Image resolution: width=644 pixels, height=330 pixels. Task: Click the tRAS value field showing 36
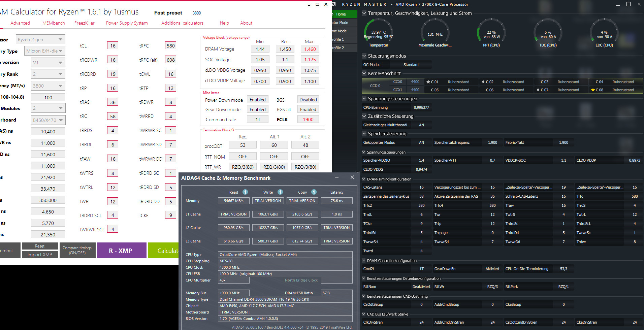coord(112,102)
